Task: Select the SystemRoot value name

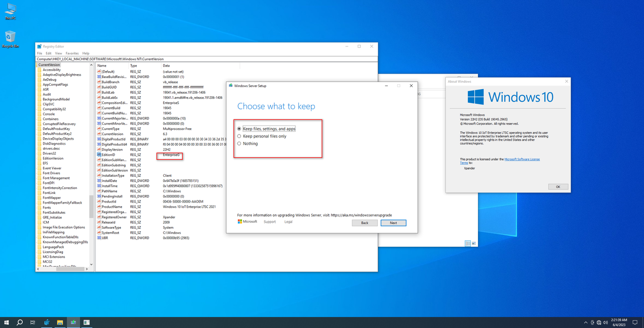Action: point(111,233)
